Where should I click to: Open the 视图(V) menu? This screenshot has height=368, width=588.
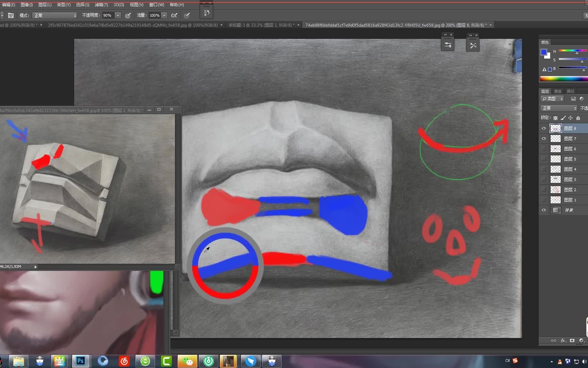(136, 5)
